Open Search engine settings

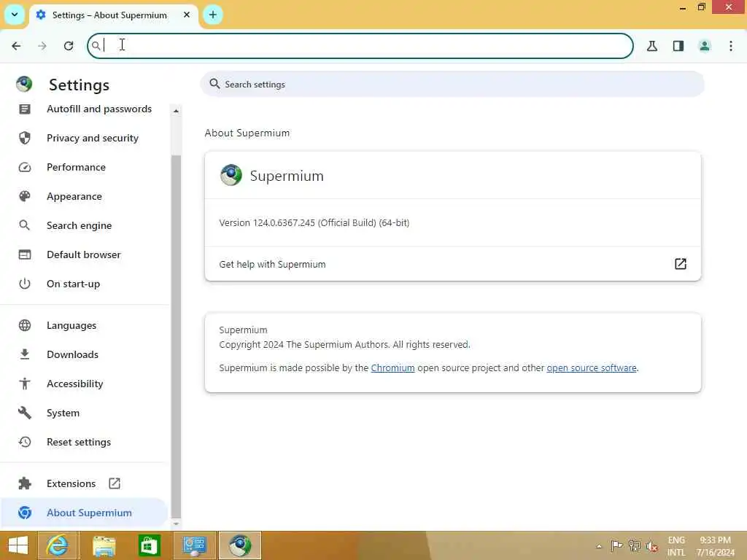[x=79, y=226]
